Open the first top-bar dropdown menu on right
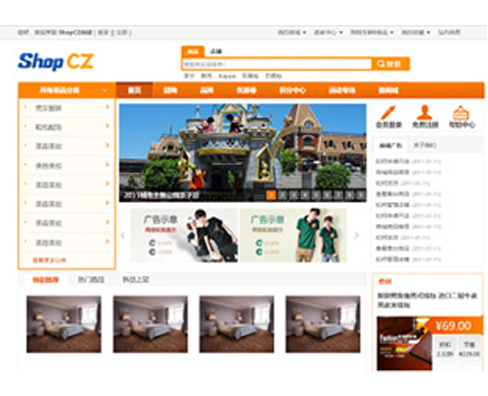The width and height of the screenshot is (488, 396). (292, 32)
